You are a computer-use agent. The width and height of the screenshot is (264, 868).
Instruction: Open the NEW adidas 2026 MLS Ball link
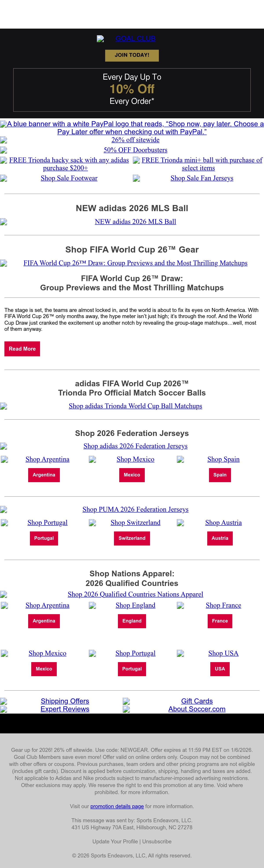pyautogui.click(x=135, y=222)
